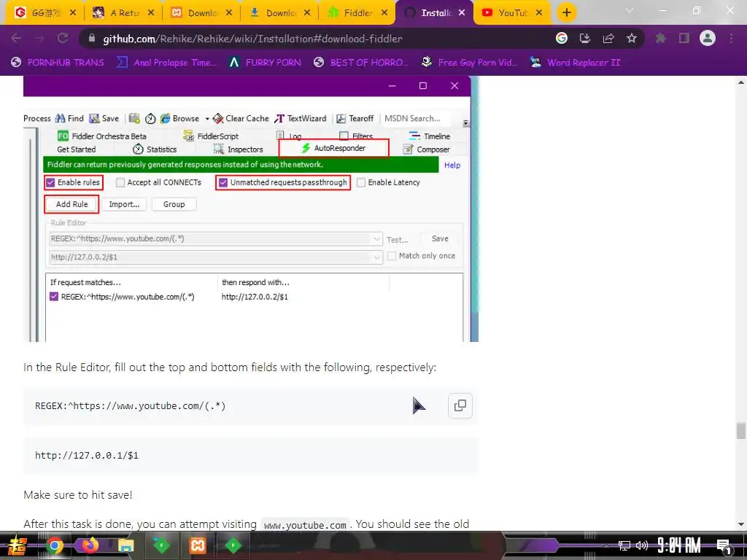This screenshot has height=560, width=747.
Task: Open a new tab with plus button
Action: pyautogui.click(x=566, y=13)
